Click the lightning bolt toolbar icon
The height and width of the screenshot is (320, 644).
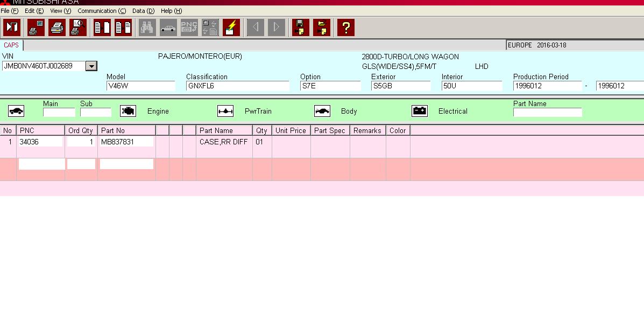click(x=231, y=27)
